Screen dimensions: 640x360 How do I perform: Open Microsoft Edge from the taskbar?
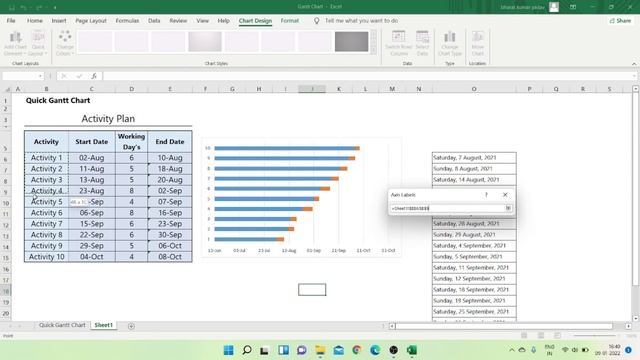click(375, 350)
